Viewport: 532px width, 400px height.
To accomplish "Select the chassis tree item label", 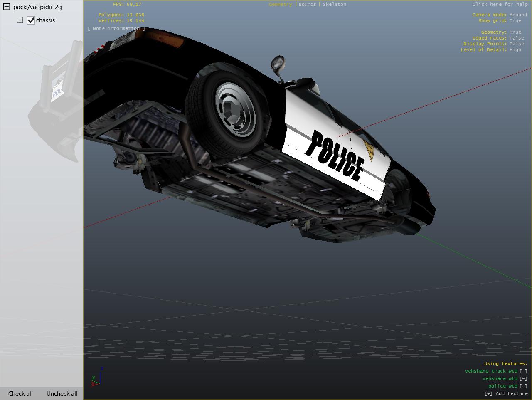I will (45, 20).
